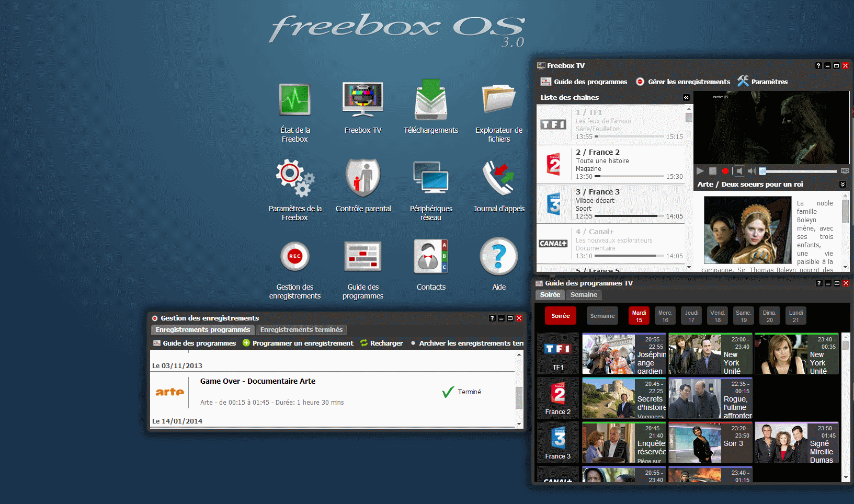Adjust the TV player volume slider
The image size is (854, 504).
pos(799,171)
